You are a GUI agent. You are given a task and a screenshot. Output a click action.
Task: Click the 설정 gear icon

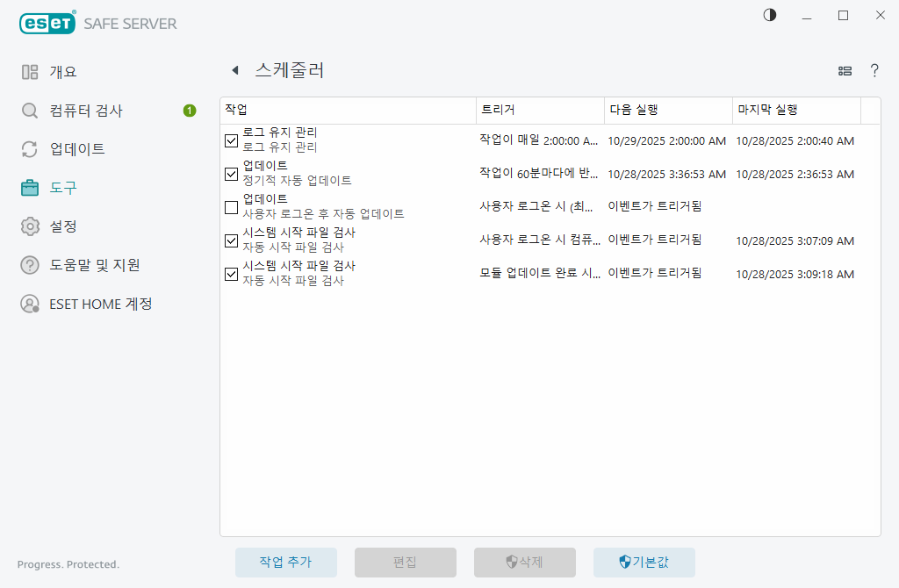point(29,226)
